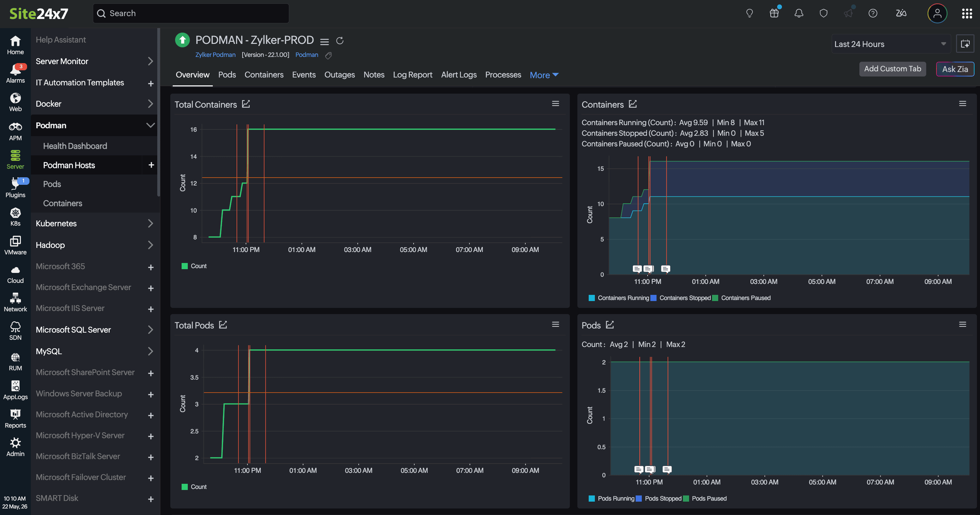Open the Network icon

click(x=15, y=303)
